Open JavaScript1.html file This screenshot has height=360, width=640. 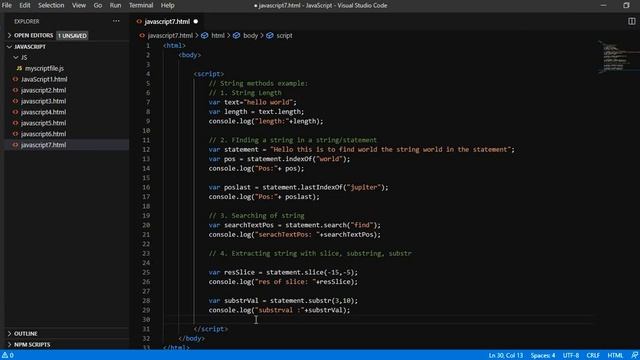[x=44, y=79]
